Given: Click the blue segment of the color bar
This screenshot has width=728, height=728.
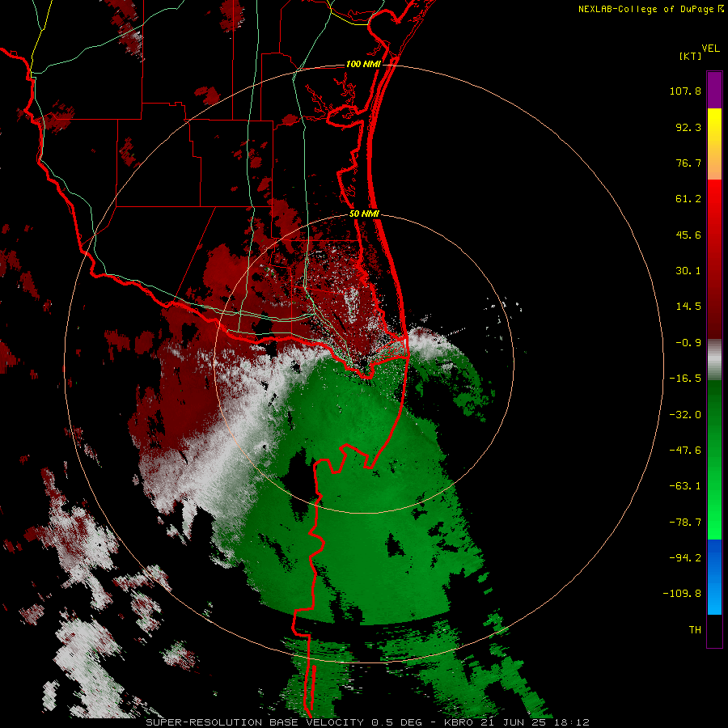Looking at the screenshot, I should tap(714, 577).
